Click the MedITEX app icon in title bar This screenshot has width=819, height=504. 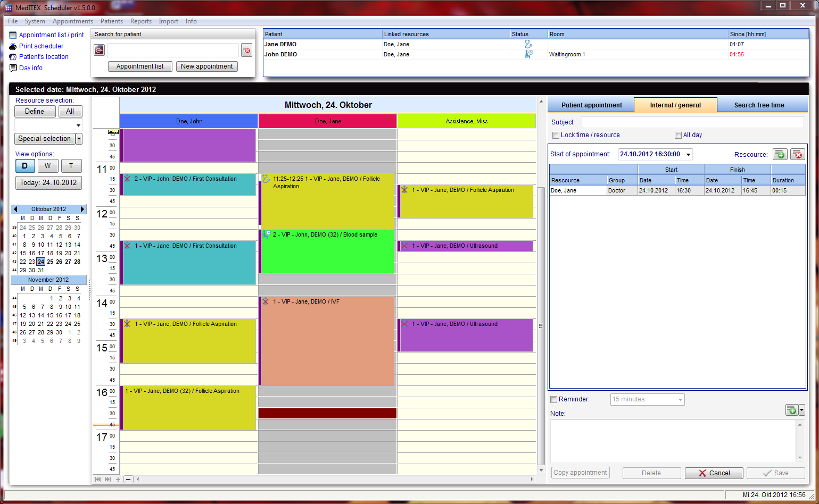point(8,7)
